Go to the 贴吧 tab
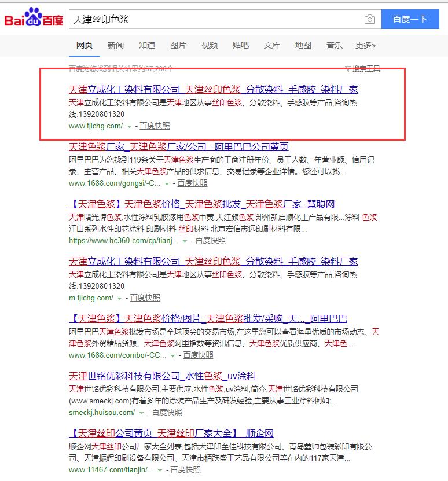The height and width of the screenshot is (481, 448). click(x=241, y=45)
